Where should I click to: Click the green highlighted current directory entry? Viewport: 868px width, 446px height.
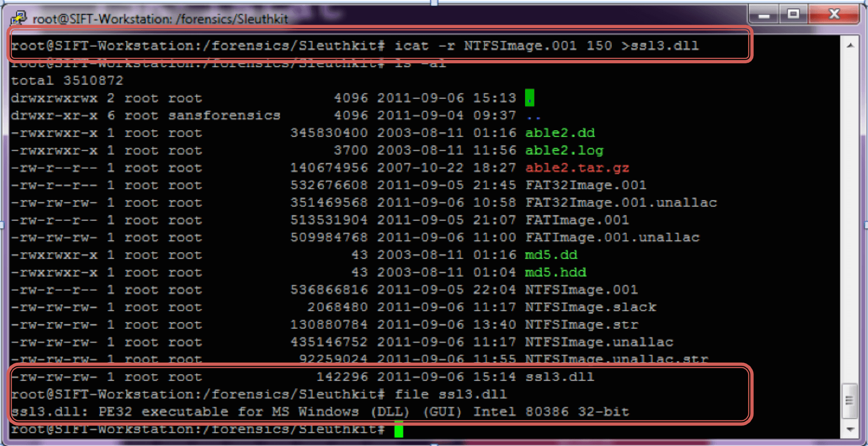pyautogui.click(x=530, y=98)
